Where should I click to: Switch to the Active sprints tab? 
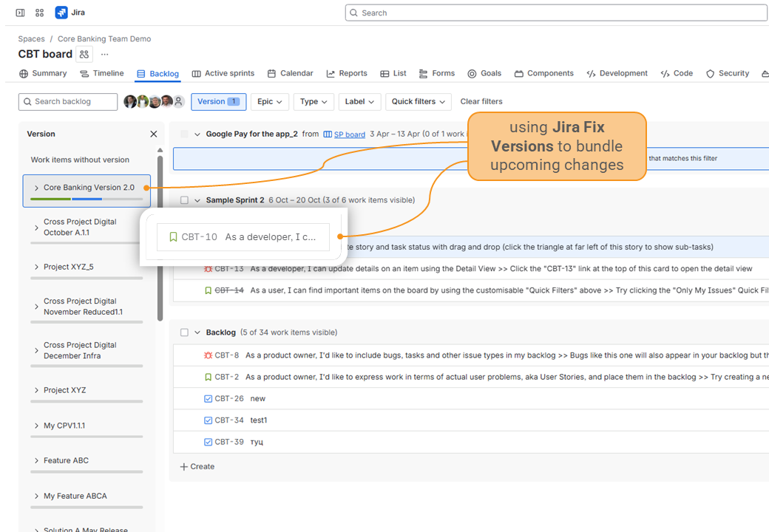click(223, 73)
